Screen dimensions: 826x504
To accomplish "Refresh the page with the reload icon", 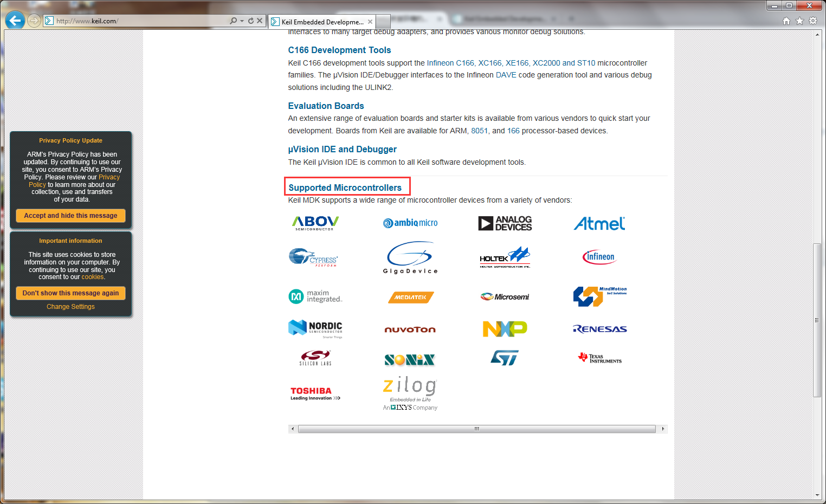I will (x=251, y=21).
